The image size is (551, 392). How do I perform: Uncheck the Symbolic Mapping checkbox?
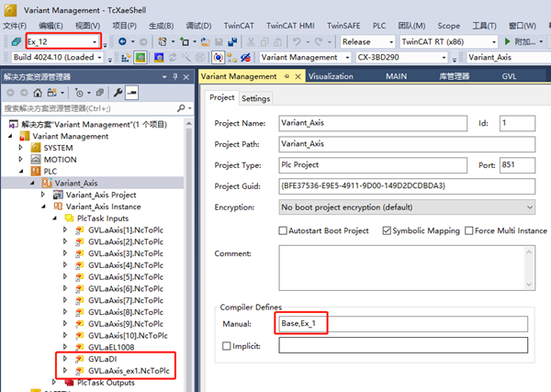pyautogui.click(x=387, y=230)
